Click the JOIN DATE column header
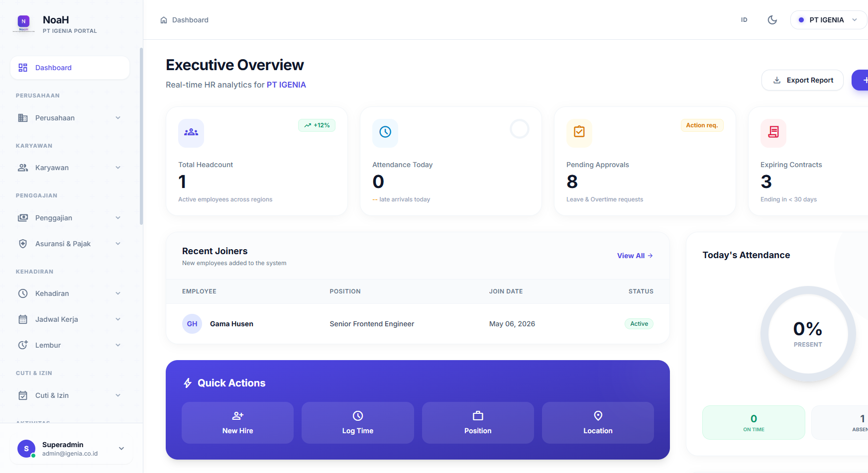 [x=506, y=291]
